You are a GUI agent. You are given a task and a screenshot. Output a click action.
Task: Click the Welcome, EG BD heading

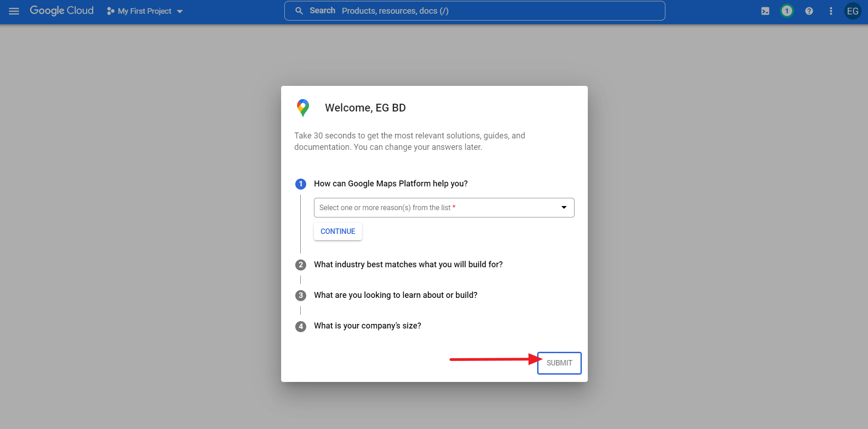point(366,108)
